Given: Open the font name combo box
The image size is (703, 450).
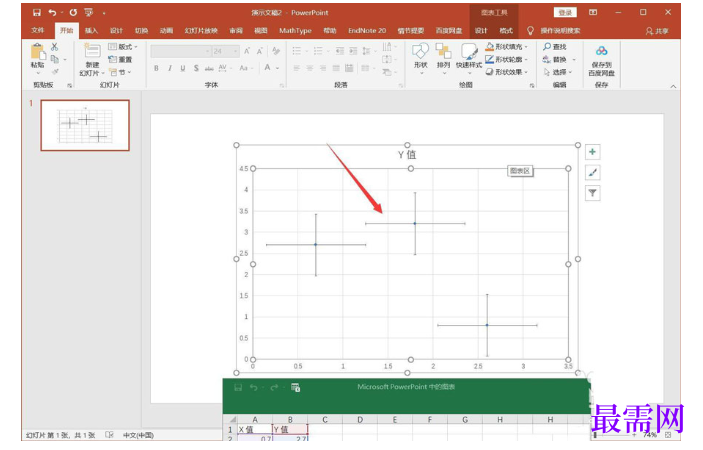Looking at the screenshot, I should pos(181,52).
